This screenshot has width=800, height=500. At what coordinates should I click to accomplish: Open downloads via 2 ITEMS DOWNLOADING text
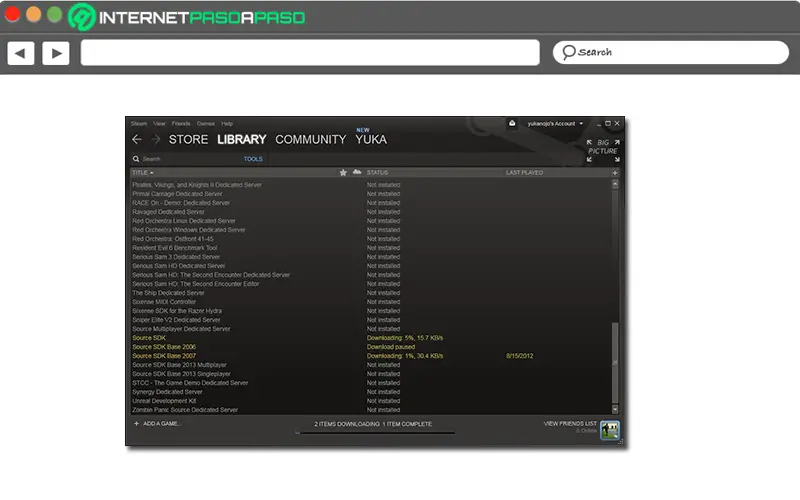click(x=347, y=424)
